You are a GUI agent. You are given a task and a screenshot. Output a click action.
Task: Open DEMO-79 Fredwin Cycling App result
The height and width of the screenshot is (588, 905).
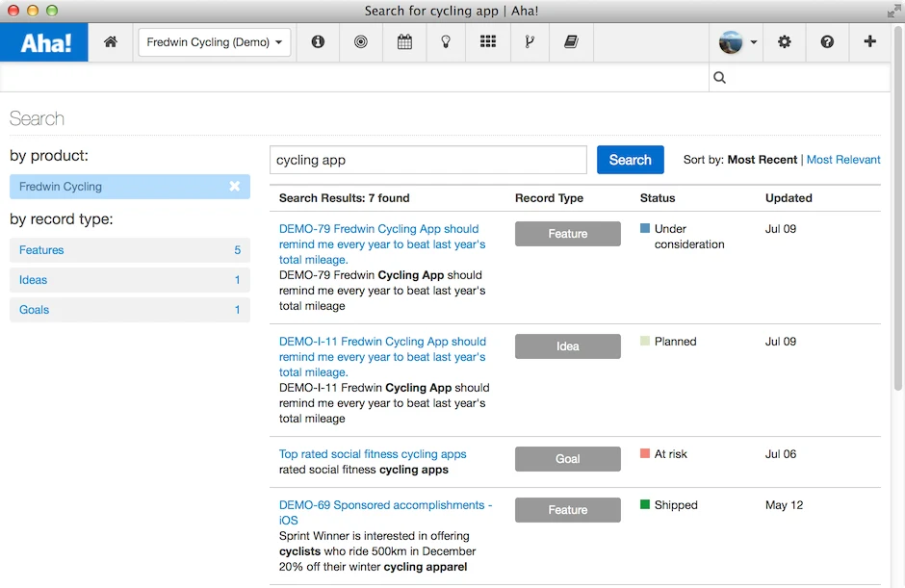[382, 244]
